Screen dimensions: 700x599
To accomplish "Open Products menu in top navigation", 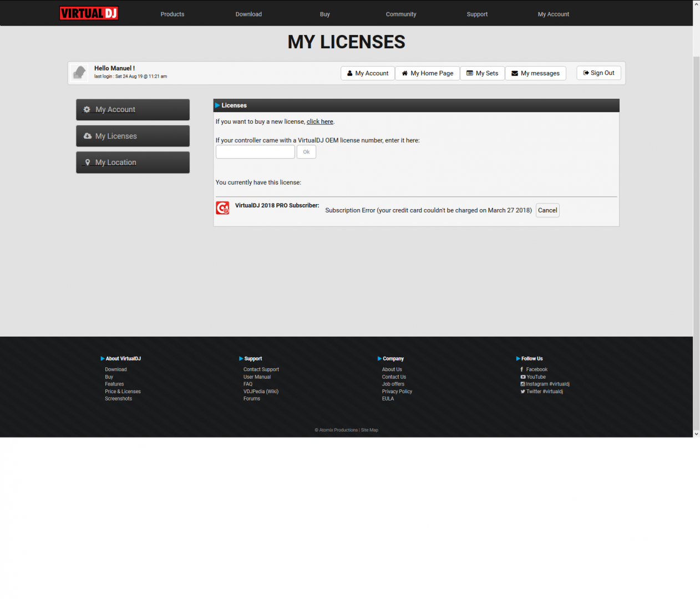I will [x=173, y=14].
